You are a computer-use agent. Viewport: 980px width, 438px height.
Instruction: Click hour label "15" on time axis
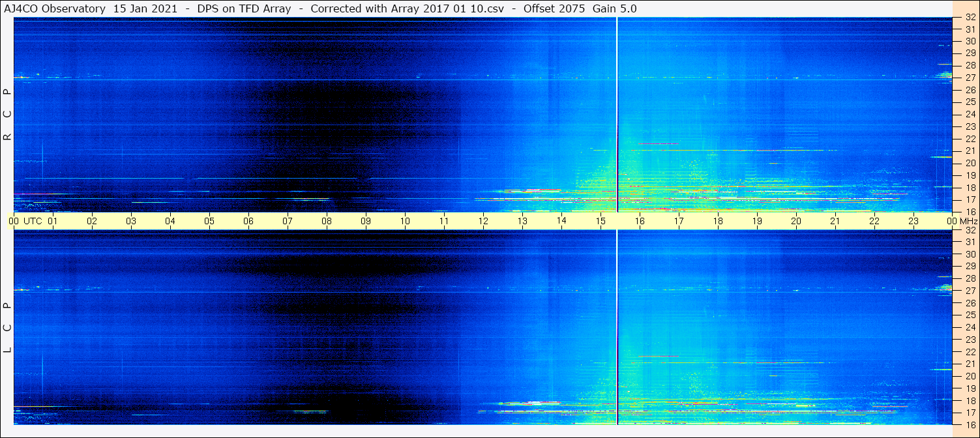(601, 221)
